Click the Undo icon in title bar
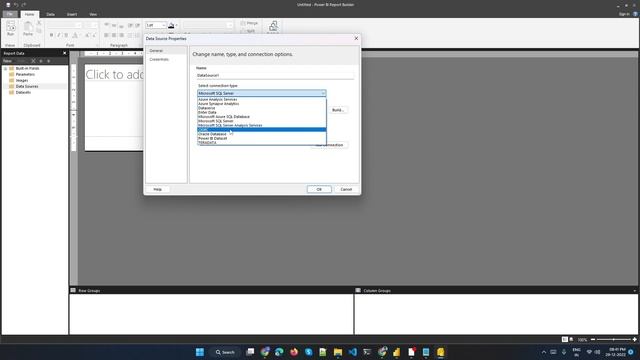Screen dimensions: 640x360 (x=16, y=5)
